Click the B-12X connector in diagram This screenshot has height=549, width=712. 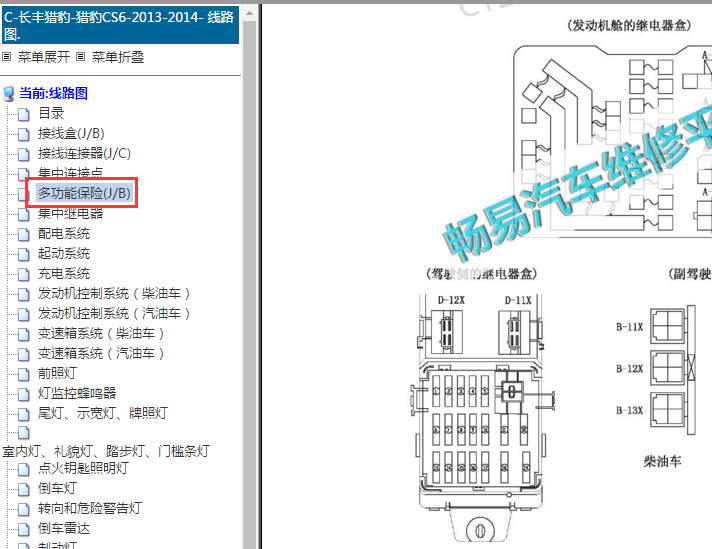pos(668,367)
